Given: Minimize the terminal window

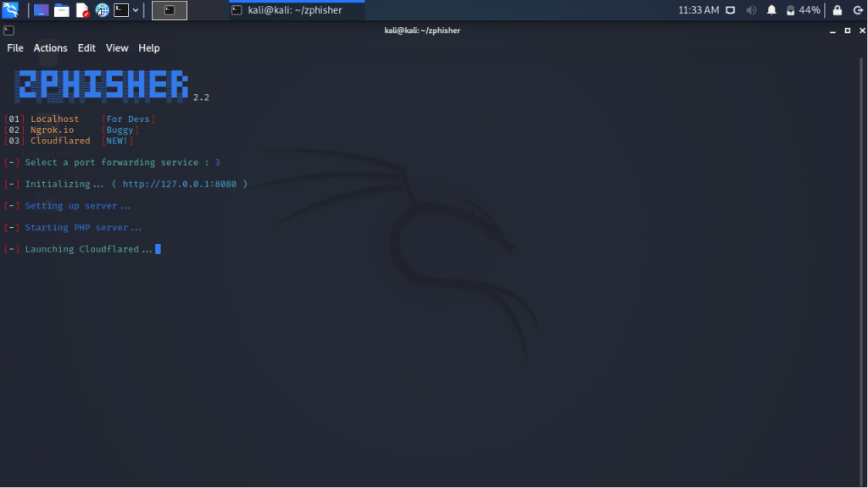Looking at the screenshot, I should pos(832,31).
